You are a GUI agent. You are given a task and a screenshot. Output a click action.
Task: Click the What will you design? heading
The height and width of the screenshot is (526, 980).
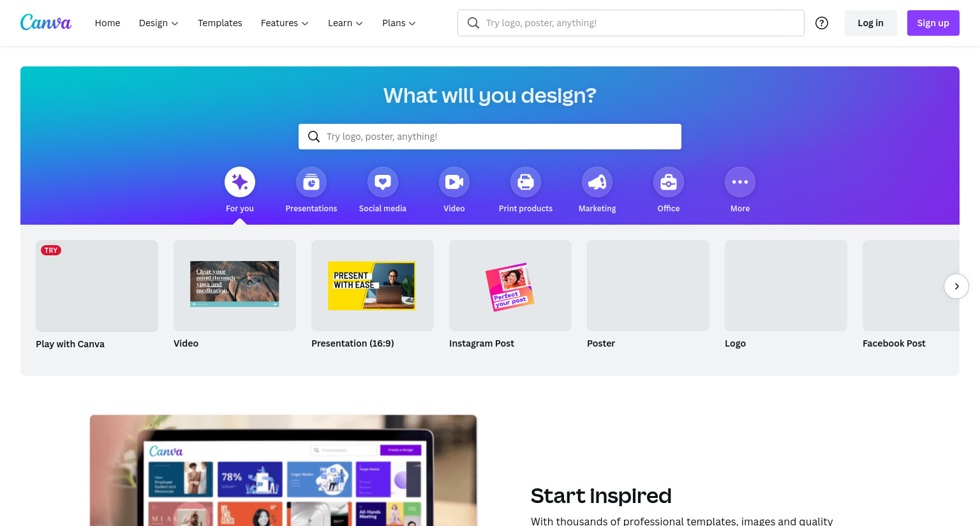coord(490,96)
